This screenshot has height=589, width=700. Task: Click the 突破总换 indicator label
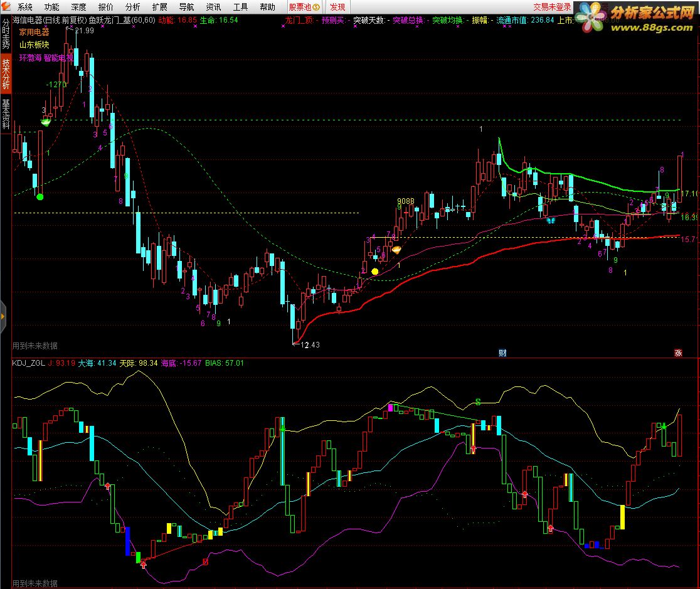pyautogui.click(x=411, y=20)
